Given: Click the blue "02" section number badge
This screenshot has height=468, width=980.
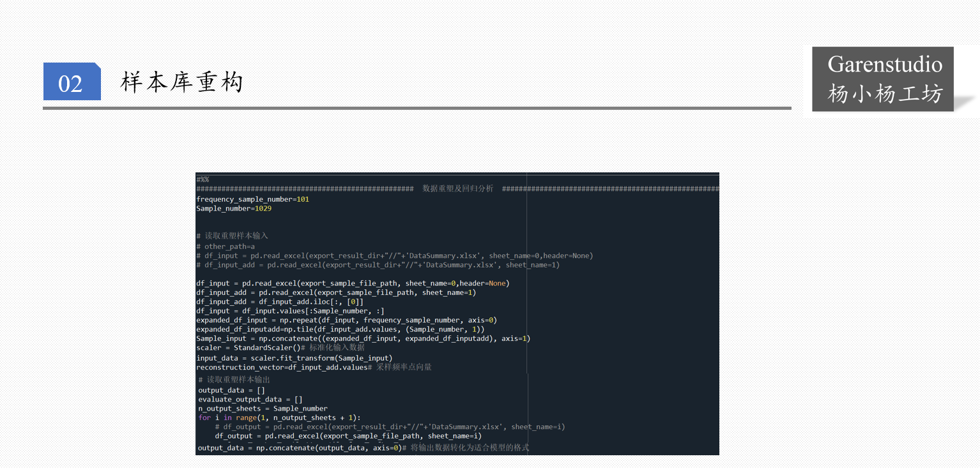Looking at the screenshot, I should pos(72,82).
